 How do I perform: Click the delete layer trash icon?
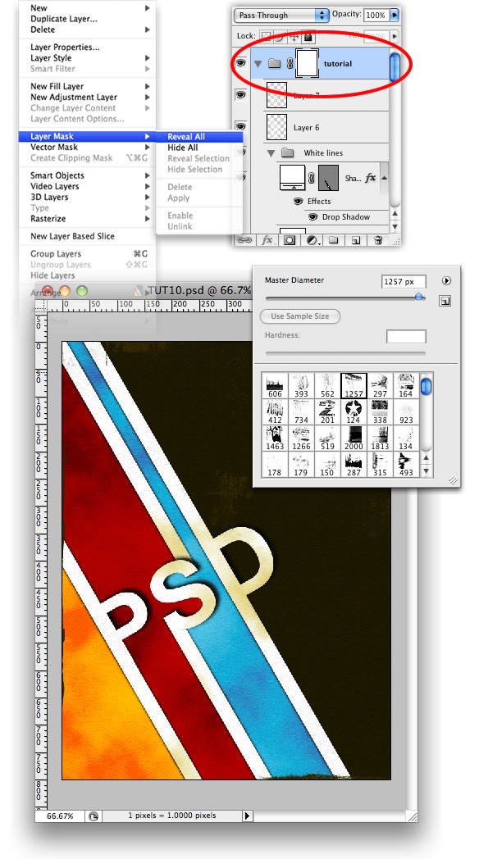(378, 240)
